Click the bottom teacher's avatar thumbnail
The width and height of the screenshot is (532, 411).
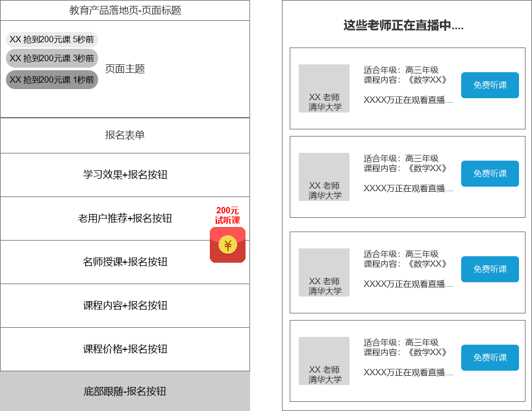[324, 360]
